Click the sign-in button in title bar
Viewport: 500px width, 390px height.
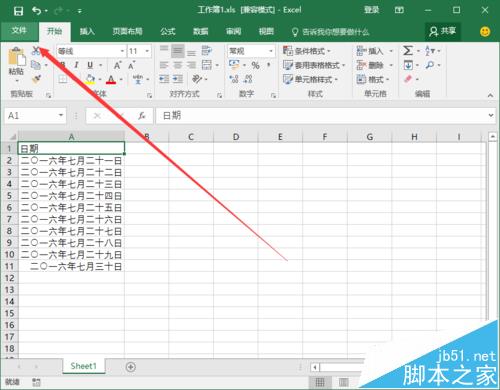pos(371,10)
